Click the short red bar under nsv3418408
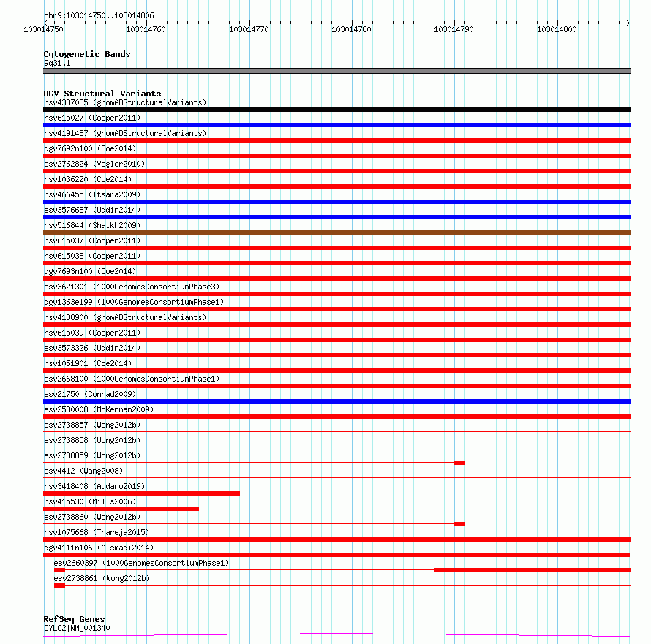 click(142, 493)
